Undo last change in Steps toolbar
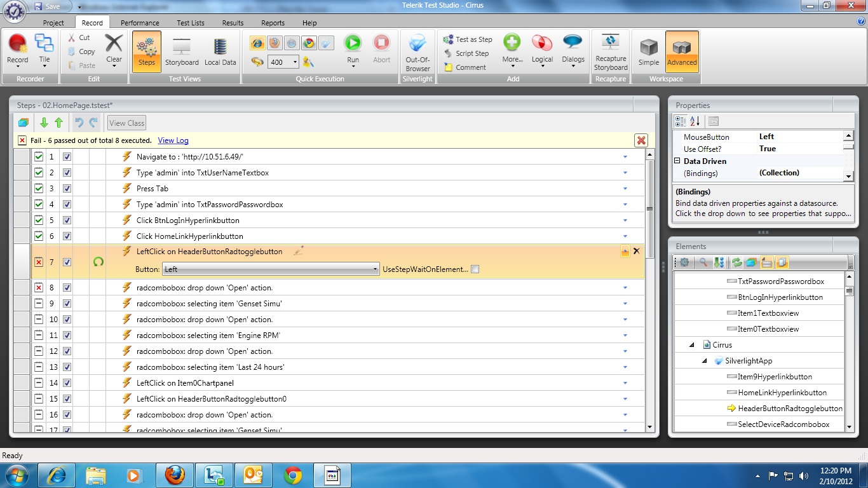The image size is (868, 488). tap(79, 123)
